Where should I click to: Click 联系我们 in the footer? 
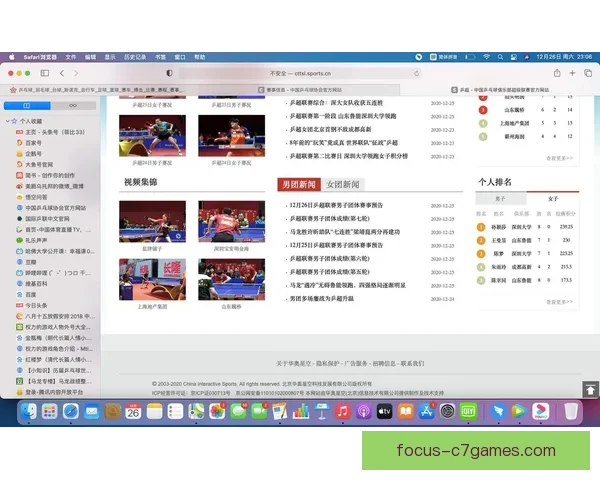pos(412,363)
